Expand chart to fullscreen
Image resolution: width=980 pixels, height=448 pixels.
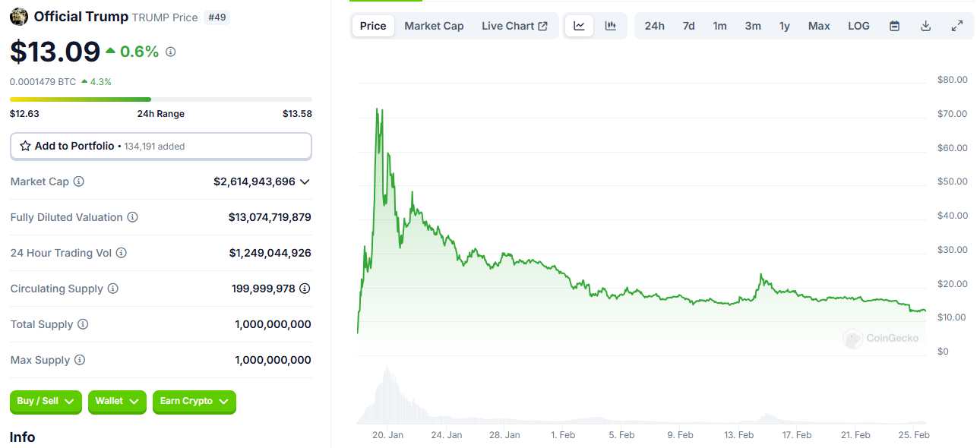tap(956, 26)
